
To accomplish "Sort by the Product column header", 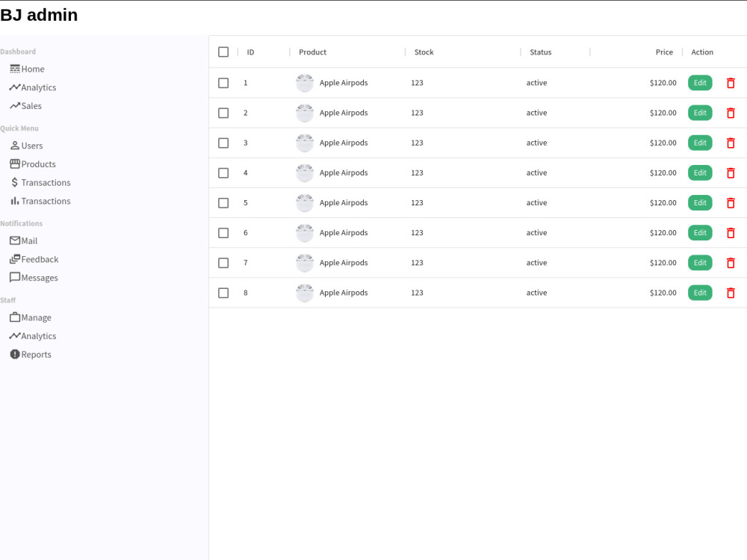I will pyautogui.click(x=312, y=52).
